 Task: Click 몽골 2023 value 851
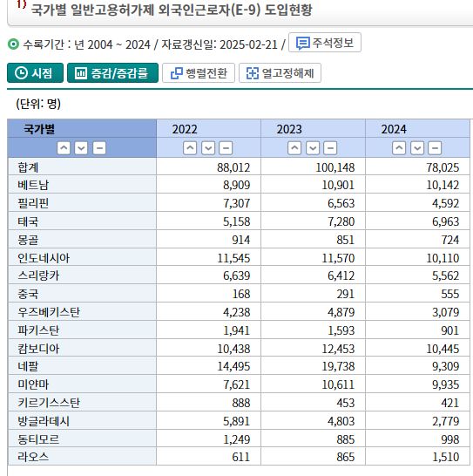click(x=346, y=240)
